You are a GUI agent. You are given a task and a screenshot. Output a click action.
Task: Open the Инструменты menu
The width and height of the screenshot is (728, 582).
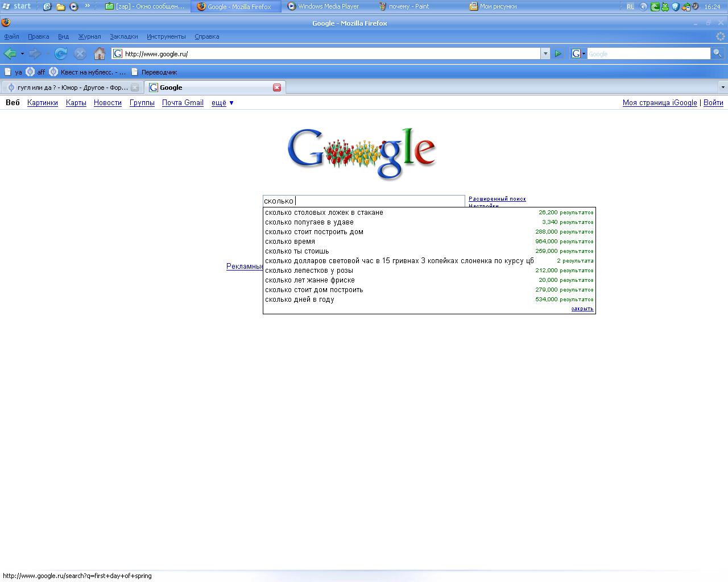[x=166, y=36]
